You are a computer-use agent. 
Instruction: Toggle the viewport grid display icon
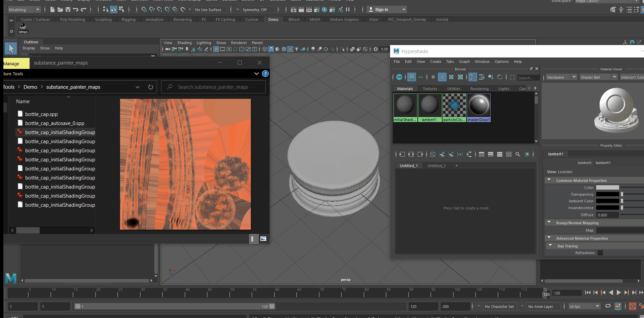tap(216, 49)
